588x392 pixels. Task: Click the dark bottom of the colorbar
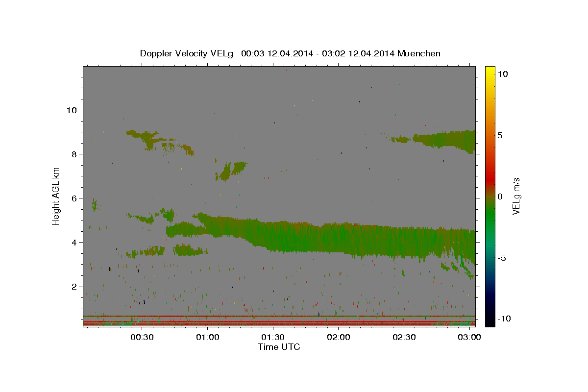pos(490,318)
